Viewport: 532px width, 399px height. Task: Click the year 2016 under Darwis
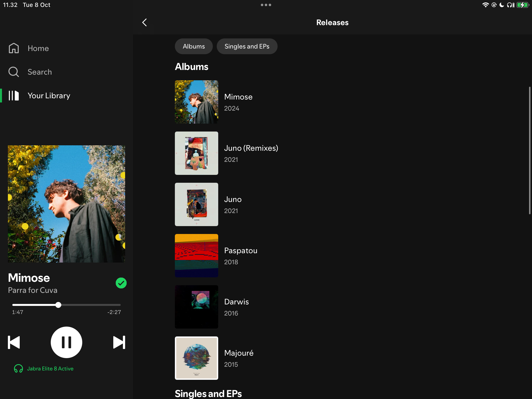[231, 313]
